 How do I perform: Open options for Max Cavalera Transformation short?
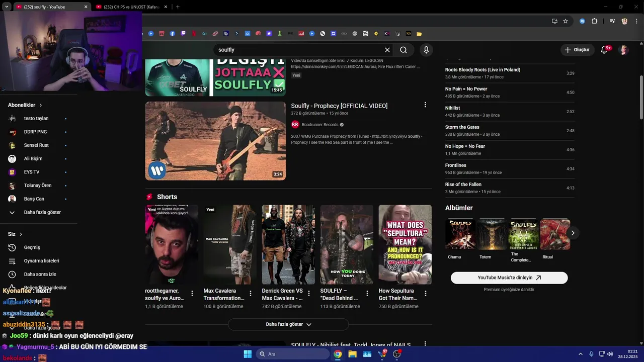251,293
